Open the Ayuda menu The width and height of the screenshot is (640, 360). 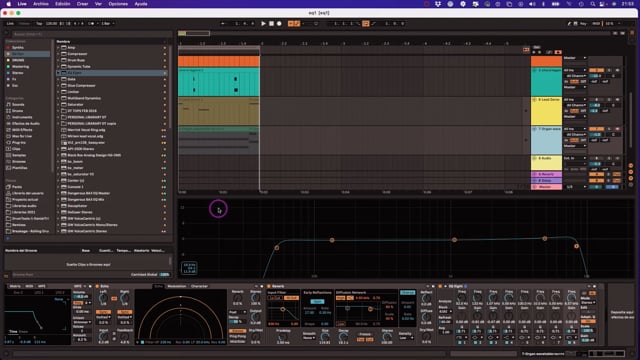tap(141, 4)
